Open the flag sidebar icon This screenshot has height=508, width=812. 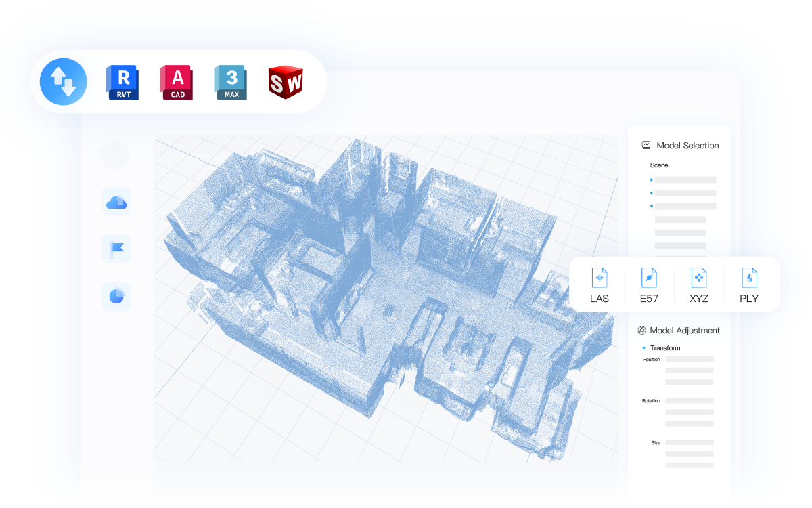116,249
